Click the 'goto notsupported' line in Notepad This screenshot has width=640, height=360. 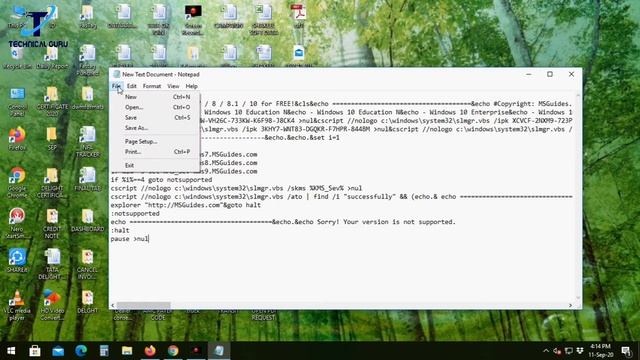(161, 180)
